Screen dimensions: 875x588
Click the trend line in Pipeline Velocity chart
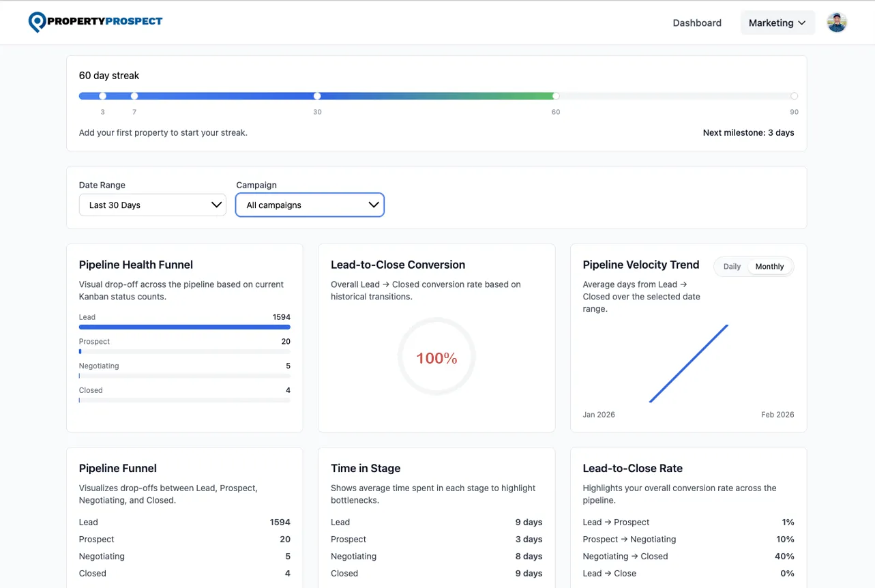(x=689, y=363)
